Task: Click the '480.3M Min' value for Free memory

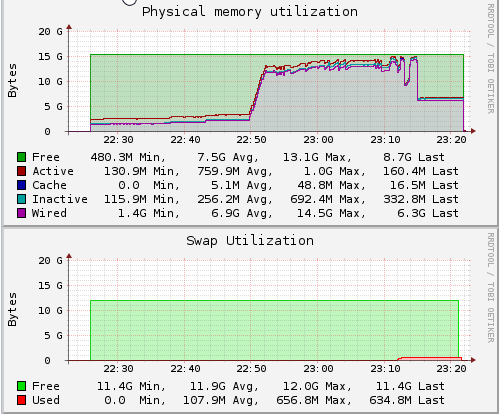Action: coord(128,157)
